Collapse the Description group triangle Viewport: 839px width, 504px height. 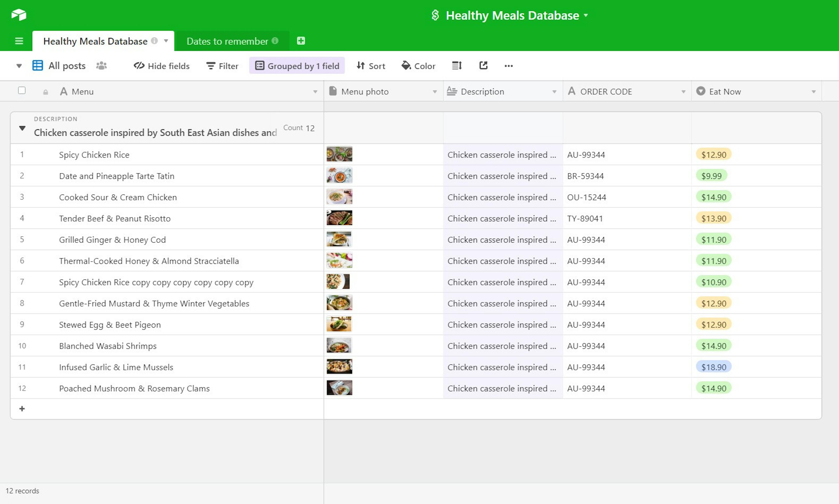[x=22, y=128]
